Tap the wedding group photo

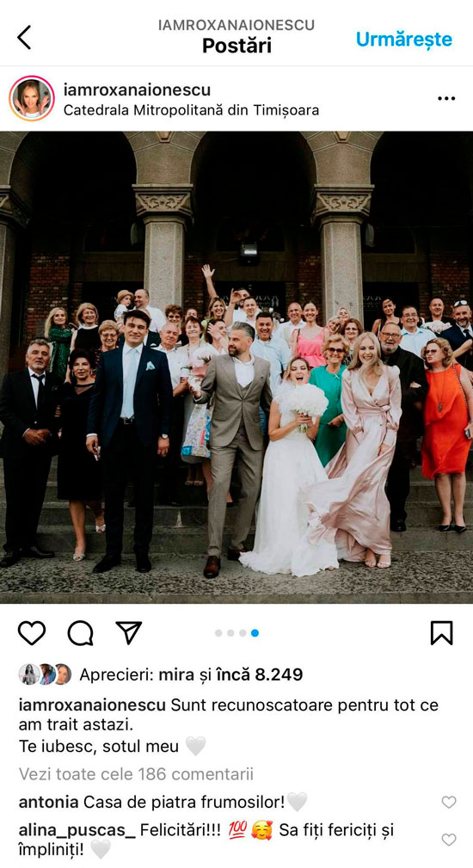pyautogui.click(x=236, y=367)
